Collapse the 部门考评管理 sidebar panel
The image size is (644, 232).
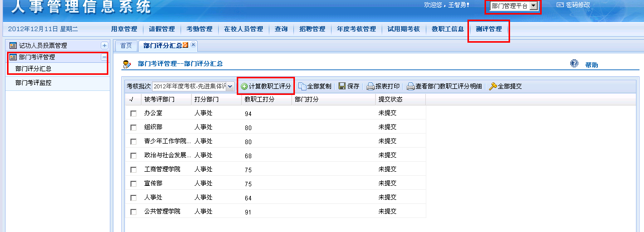click(104, 57)
